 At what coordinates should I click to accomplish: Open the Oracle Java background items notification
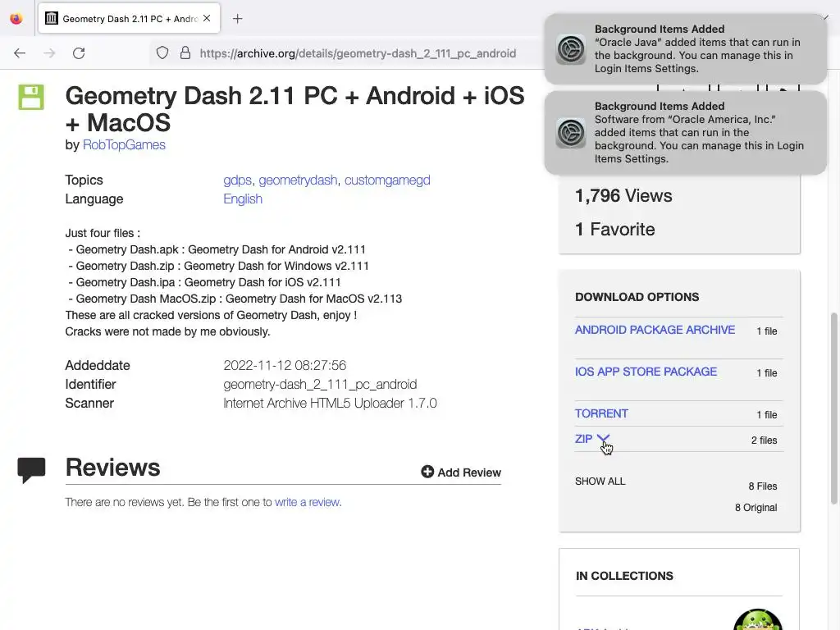point(685,48)
